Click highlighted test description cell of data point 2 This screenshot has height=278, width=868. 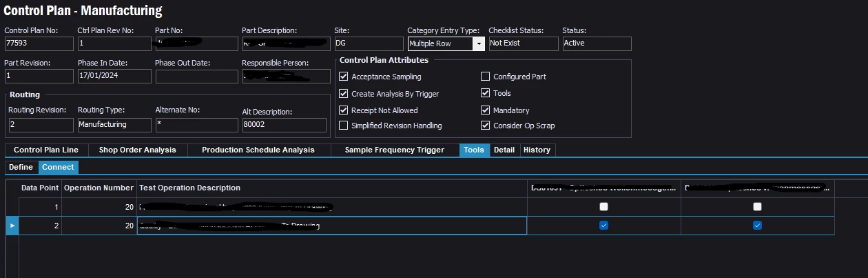331,226
